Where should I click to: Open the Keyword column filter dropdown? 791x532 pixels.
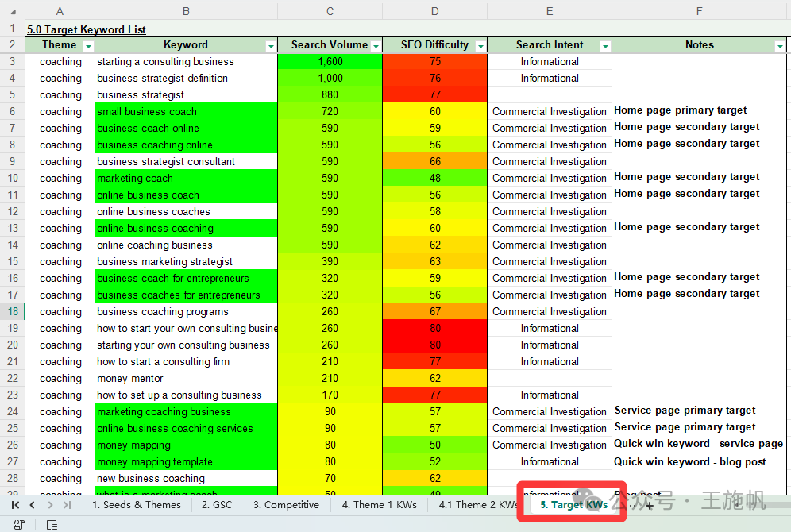click(x=271, y=46)
